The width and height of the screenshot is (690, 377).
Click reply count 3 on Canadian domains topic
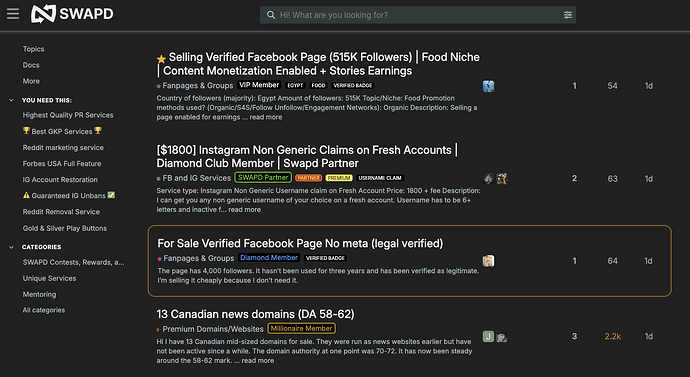574,337
